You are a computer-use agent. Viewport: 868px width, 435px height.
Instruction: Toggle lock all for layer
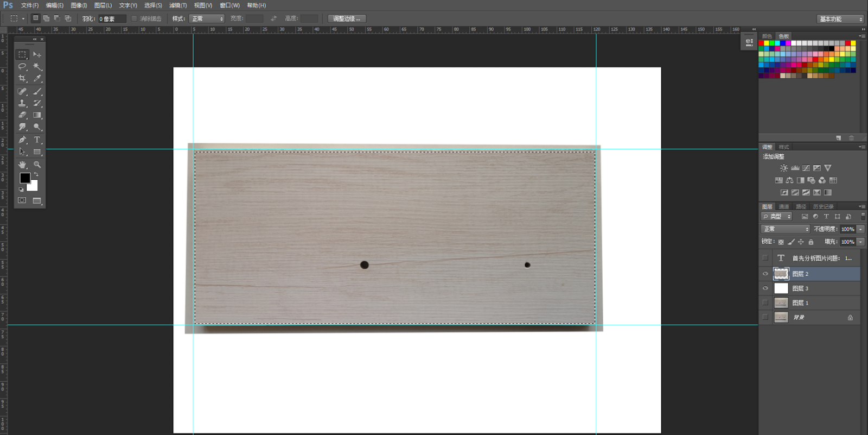(811, 242)
